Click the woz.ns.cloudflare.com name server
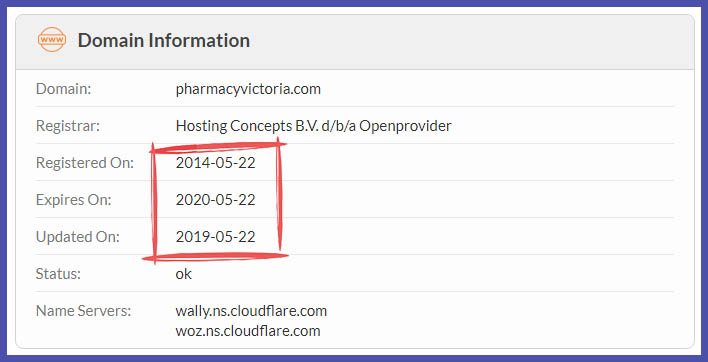 tap(248, 330)
